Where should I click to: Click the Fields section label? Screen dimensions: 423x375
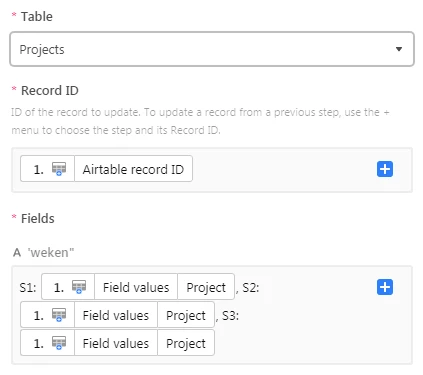(x=37, y=219)
